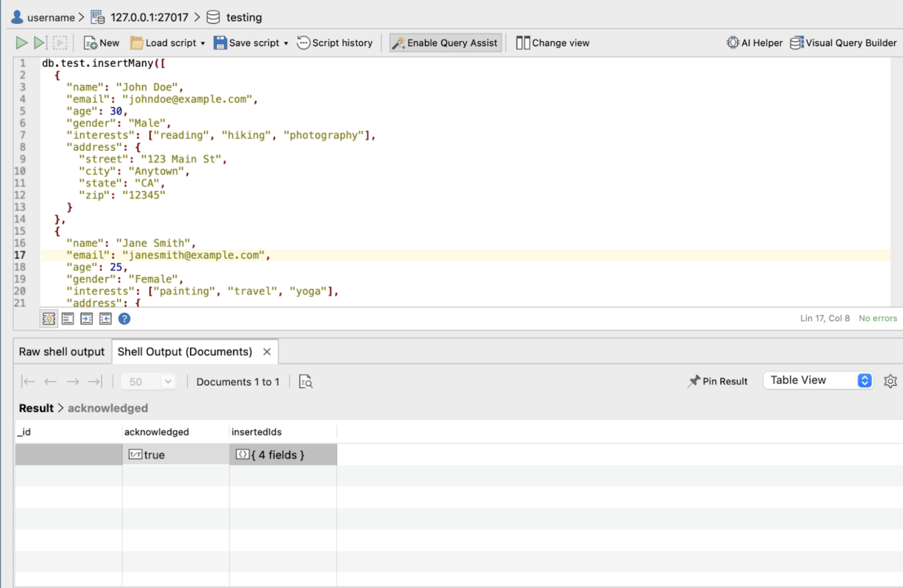Click the run selected text icon
Image resolution: width=903 pixels, height=588 pixels.
[x=60, y=43]
